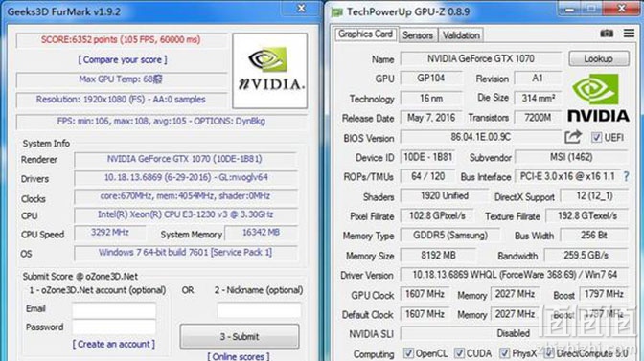Screen dimensions: 644x361
Task: Click the GDDR5 (Samsung) Memory Type field
Action: (x=450, y=236)
